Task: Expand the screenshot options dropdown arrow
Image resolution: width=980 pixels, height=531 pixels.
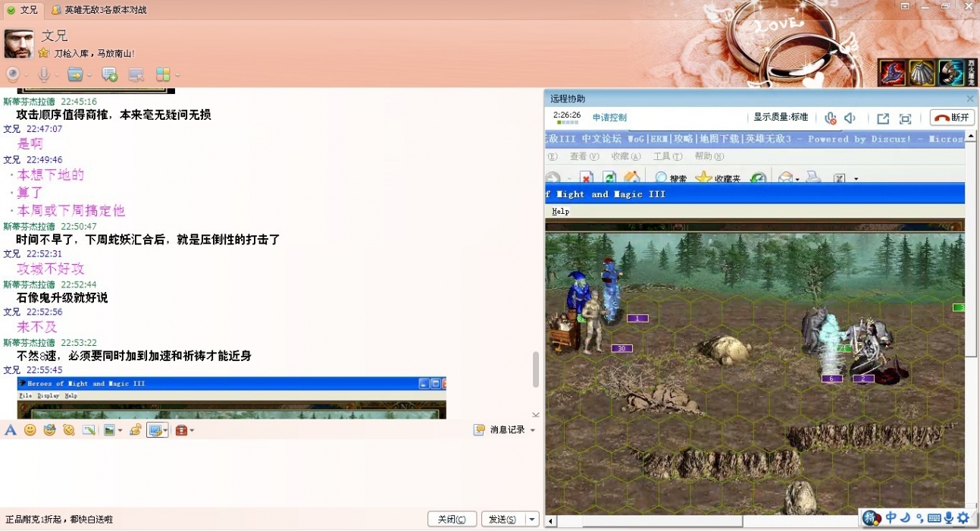Action: (x=164, y=431)
